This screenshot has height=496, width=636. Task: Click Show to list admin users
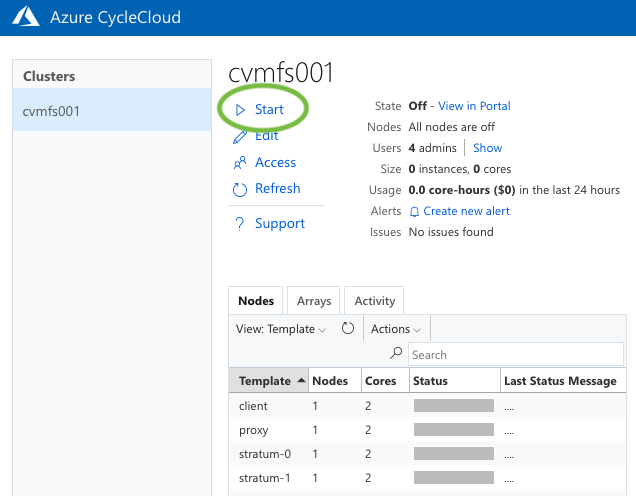click(x=488, y=148)
